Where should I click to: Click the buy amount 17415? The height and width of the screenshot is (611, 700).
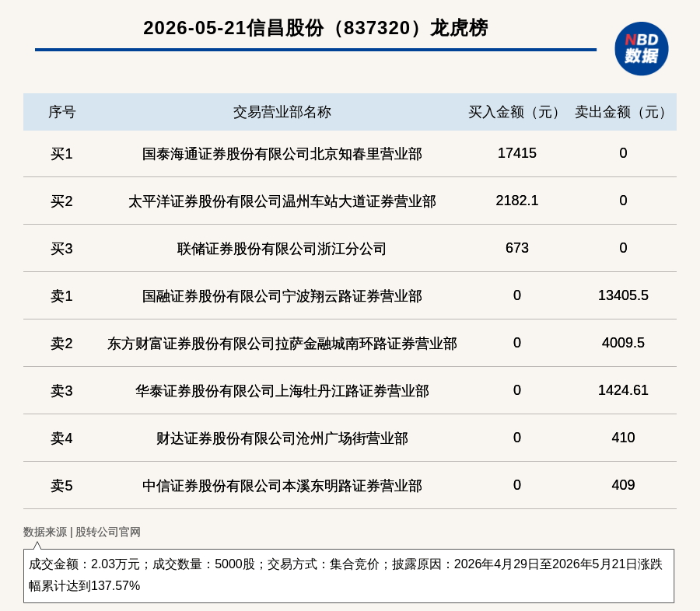[x=517, y=153]
